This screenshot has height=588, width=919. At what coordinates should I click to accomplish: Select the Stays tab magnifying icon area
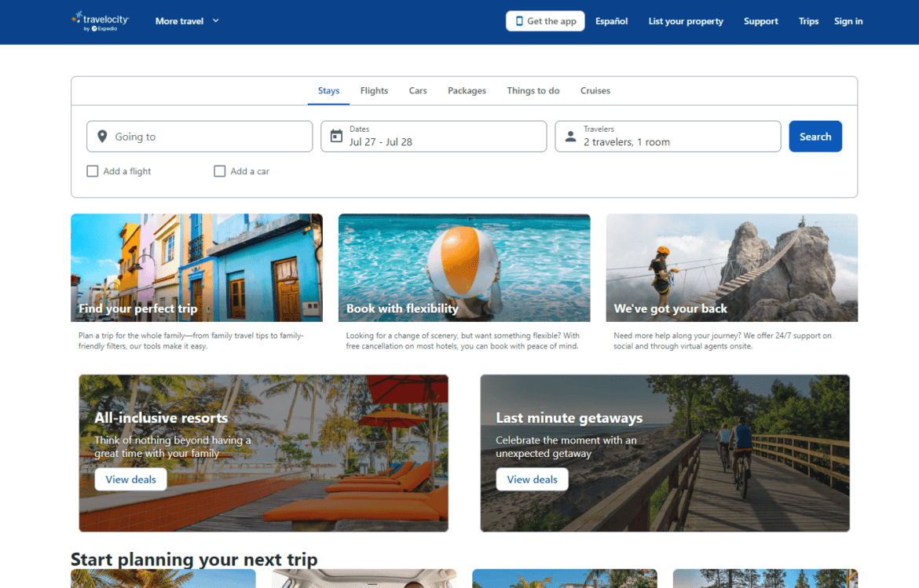coord(328,90)
